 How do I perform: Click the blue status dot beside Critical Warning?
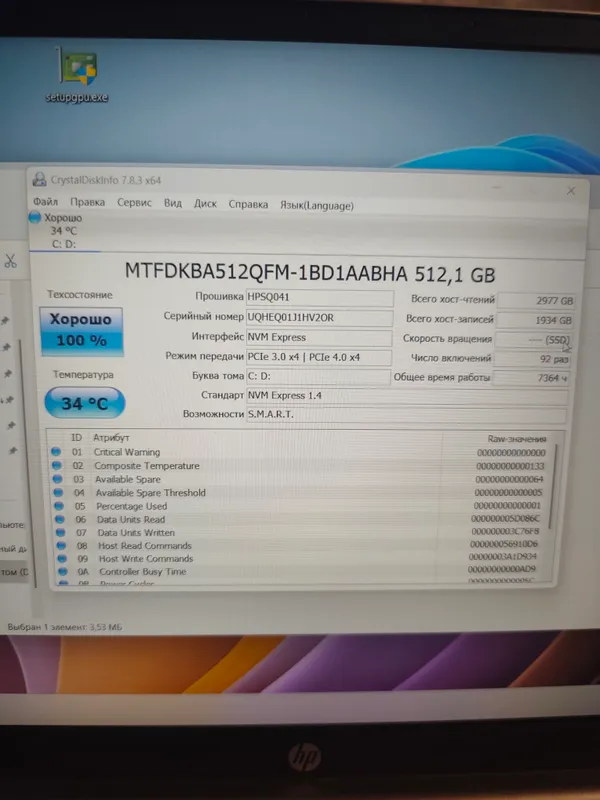pos(56,452)
